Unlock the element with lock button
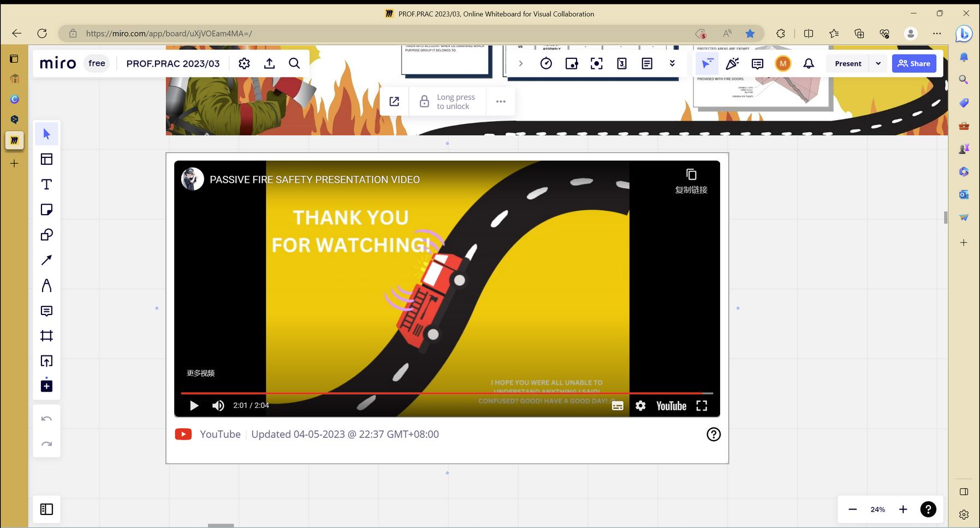This screenshot has height=528, width=980. [447, 102]
